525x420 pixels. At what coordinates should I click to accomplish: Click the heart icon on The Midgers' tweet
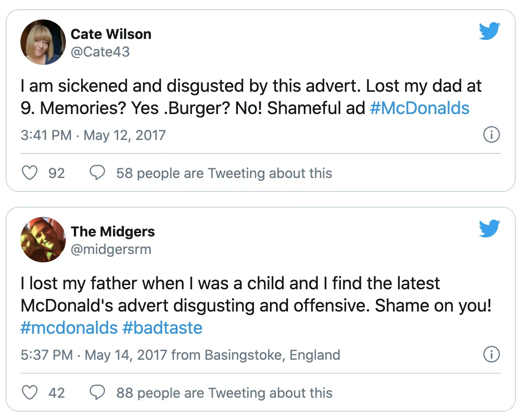click(29, 392)
